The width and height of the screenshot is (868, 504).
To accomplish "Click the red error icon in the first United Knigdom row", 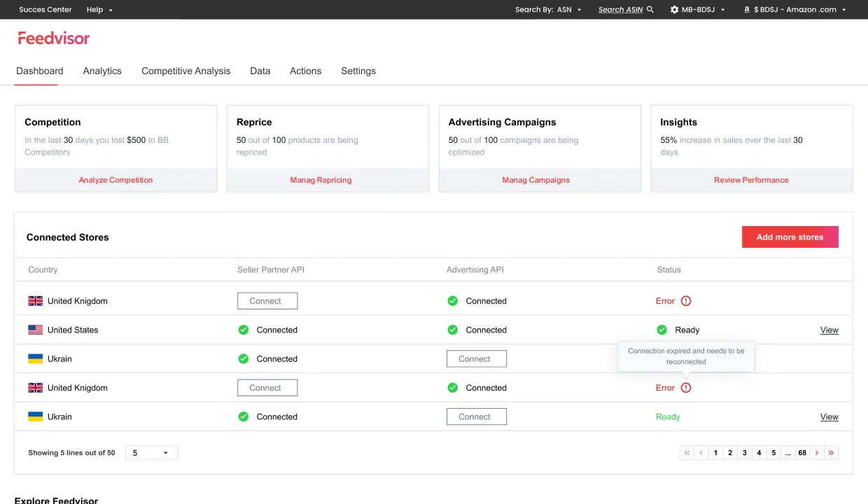I will [686, 301].
